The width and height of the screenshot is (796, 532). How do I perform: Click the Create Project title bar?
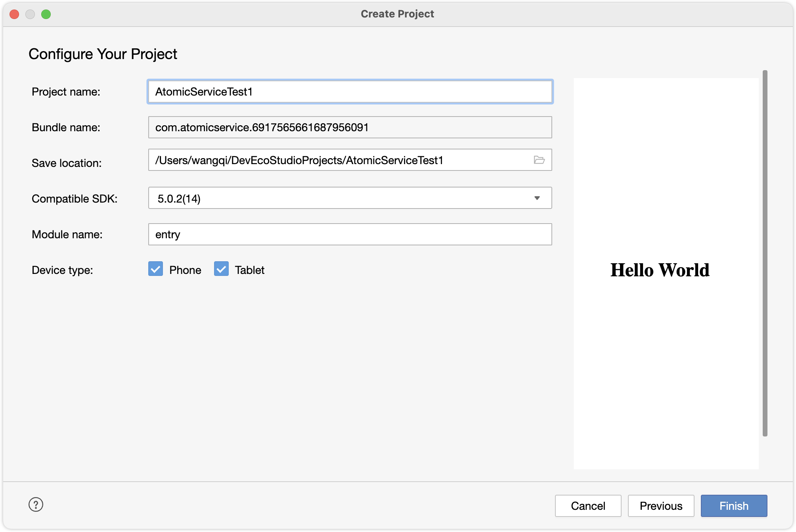point(397,14)
